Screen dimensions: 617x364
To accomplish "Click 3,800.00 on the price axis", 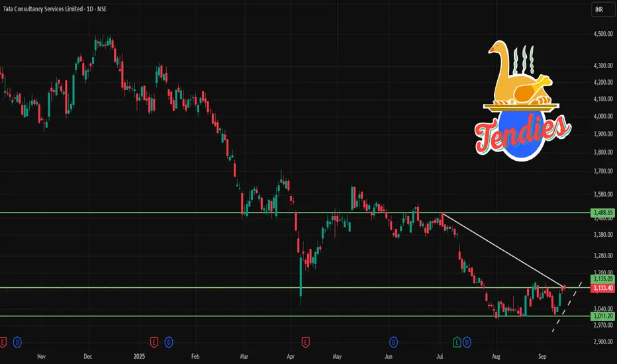I will (603, 152).
